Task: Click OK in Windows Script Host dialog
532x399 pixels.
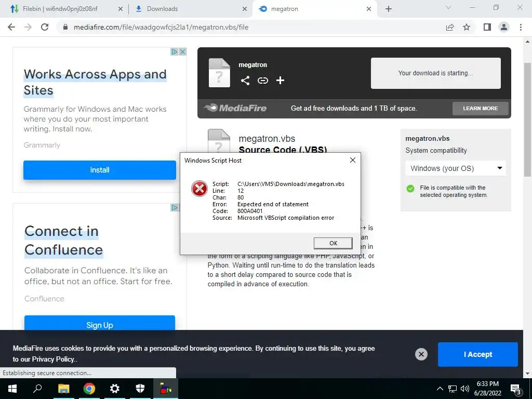Action: (x=333, y=243)
